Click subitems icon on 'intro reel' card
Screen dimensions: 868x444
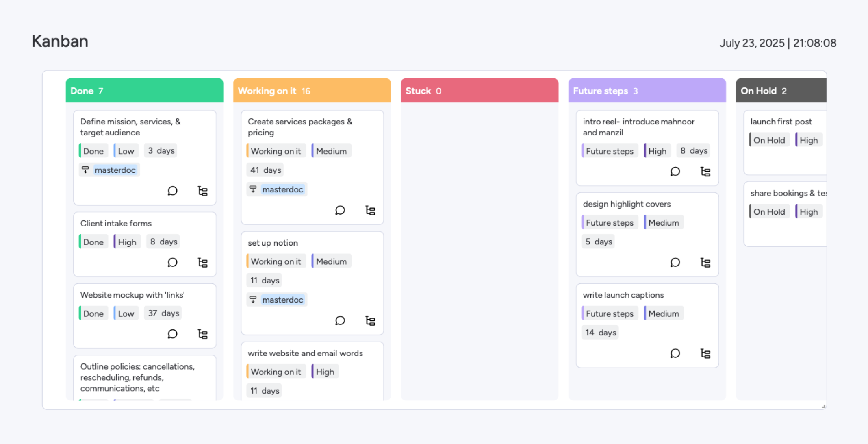pos(705,172)
